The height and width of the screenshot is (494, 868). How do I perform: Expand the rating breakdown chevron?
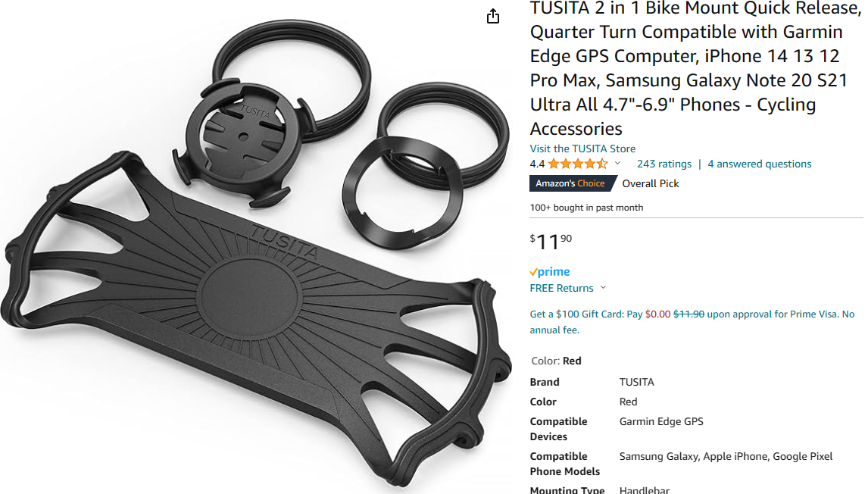point(618,164)
